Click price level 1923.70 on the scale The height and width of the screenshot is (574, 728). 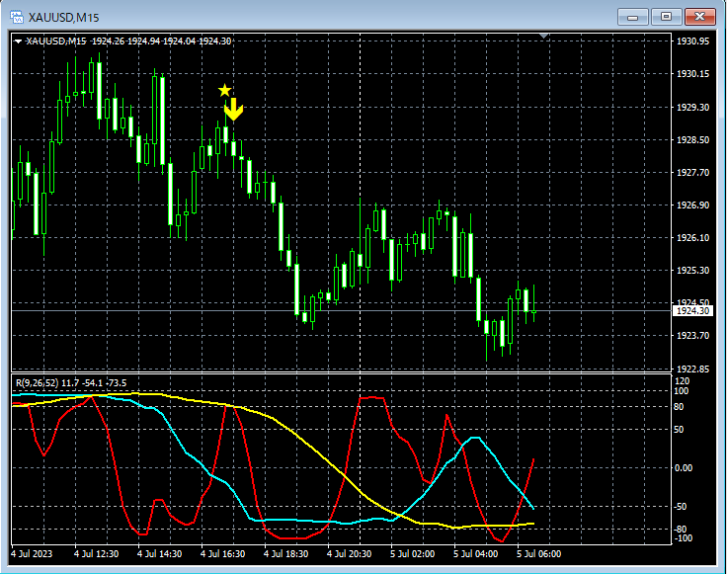click(692, 335)
